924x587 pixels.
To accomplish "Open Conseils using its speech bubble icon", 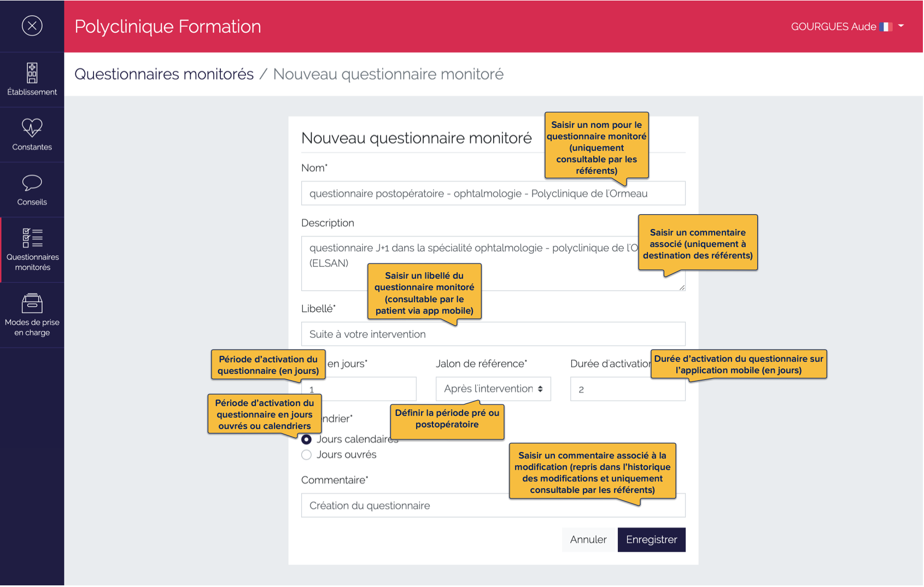I will (x=32, y=183).
